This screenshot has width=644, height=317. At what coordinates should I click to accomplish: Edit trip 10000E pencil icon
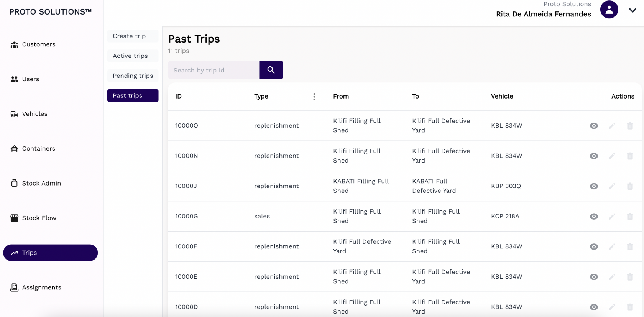tap(612, 277)
